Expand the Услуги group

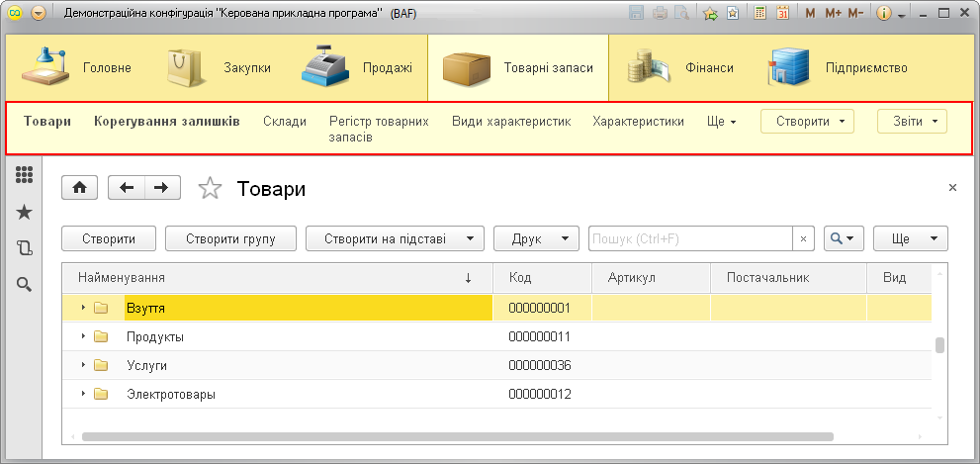click(83, 365)
